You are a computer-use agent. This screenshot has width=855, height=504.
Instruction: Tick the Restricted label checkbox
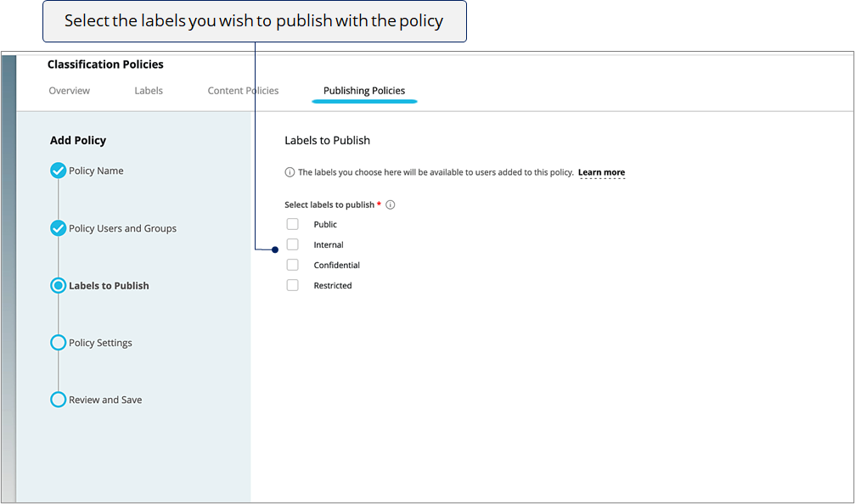(x=293, y=285)
